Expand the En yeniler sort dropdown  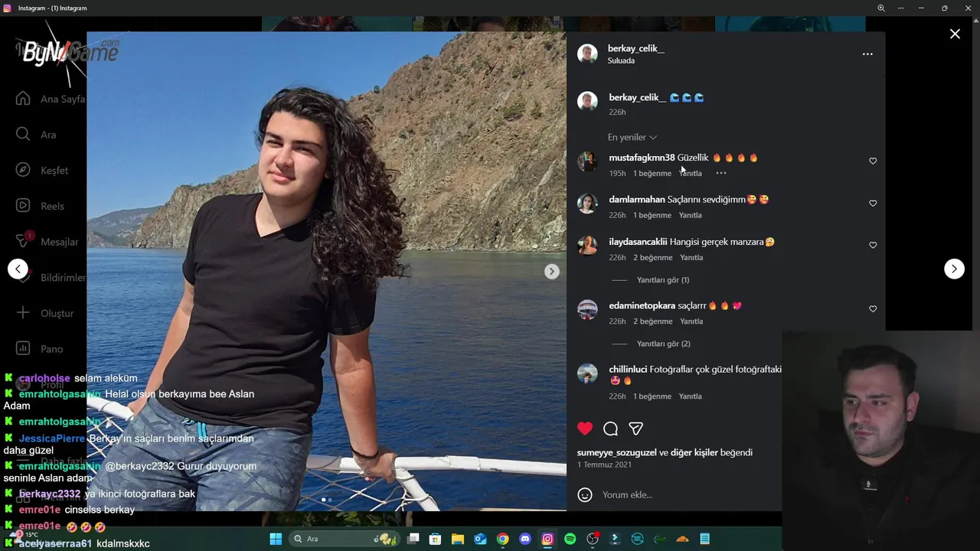632,137
